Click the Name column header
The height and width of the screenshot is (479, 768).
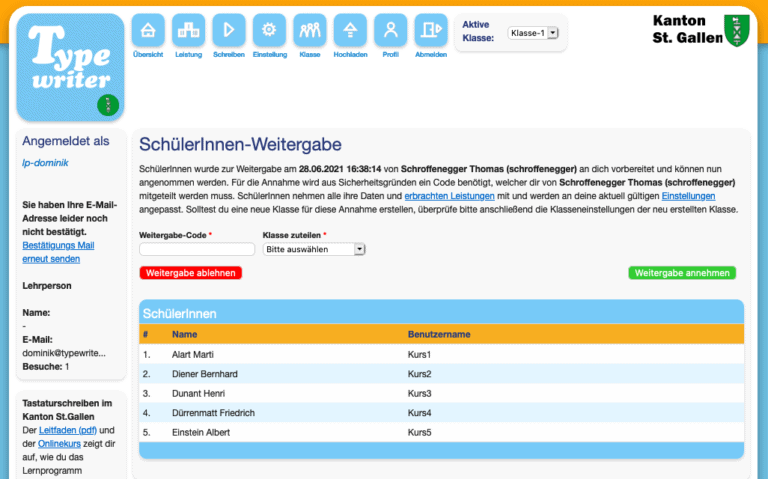tap(185, 335)
